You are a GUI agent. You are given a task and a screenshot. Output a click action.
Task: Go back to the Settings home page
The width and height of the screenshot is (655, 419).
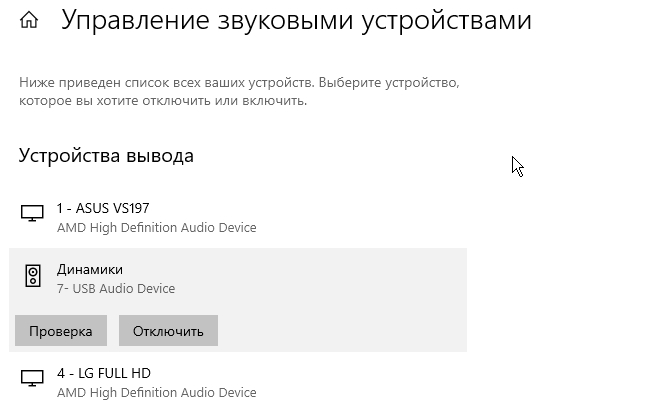pyautogui.click(x=29, y=21)
